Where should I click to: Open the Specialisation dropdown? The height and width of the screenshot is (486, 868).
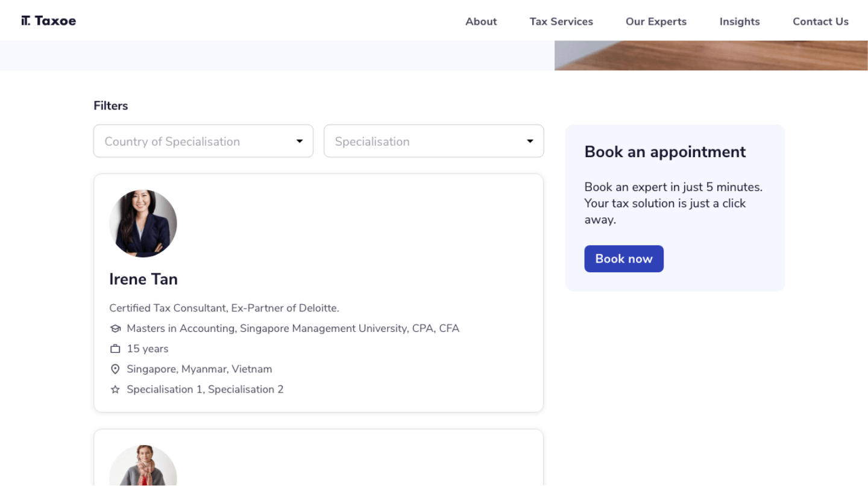coord(433,141)
